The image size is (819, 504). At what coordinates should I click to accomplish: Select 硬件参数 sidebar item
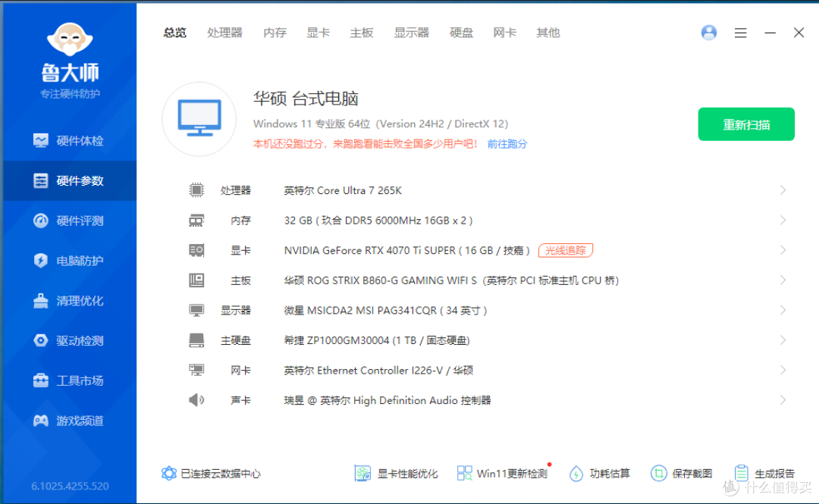click(69, 180)
